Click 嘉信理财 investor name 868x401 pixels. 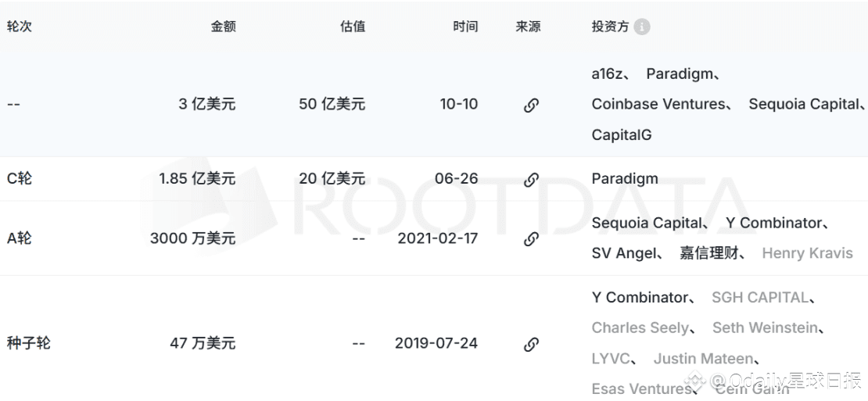click(x=708, y=253)
